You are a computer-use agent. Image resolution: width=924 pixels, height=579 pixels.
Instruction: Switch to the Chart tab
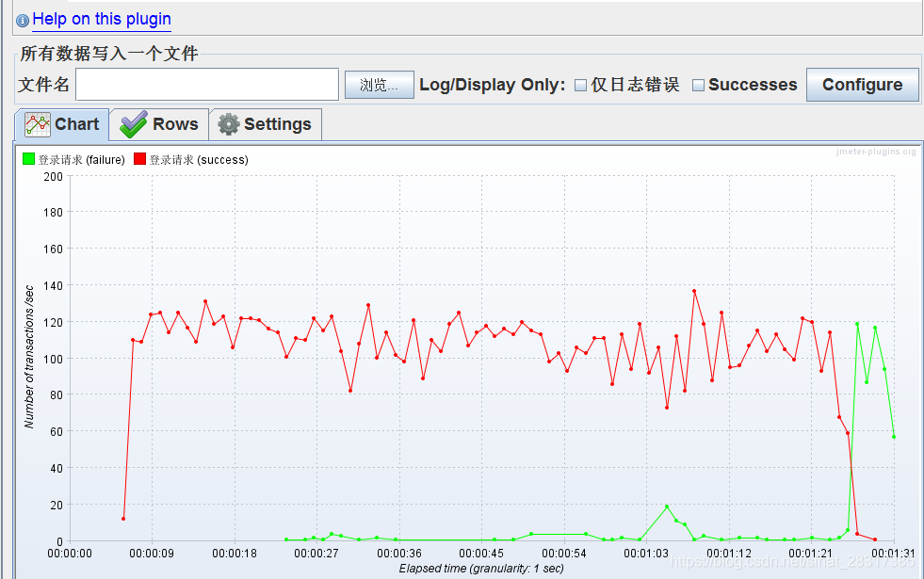coord(62,124)
